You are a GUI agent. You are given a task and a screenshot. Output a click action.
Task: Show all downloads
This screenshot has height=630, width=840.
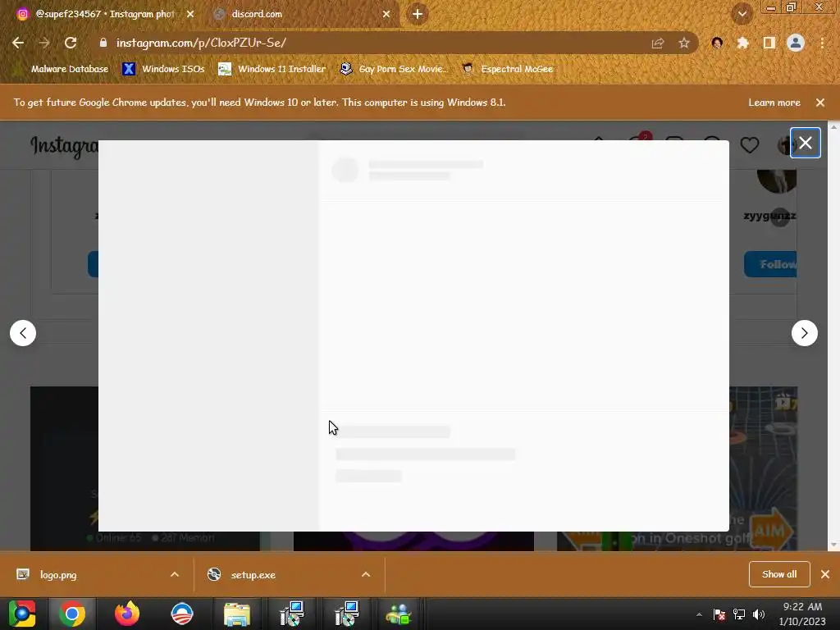pos(779,574)
